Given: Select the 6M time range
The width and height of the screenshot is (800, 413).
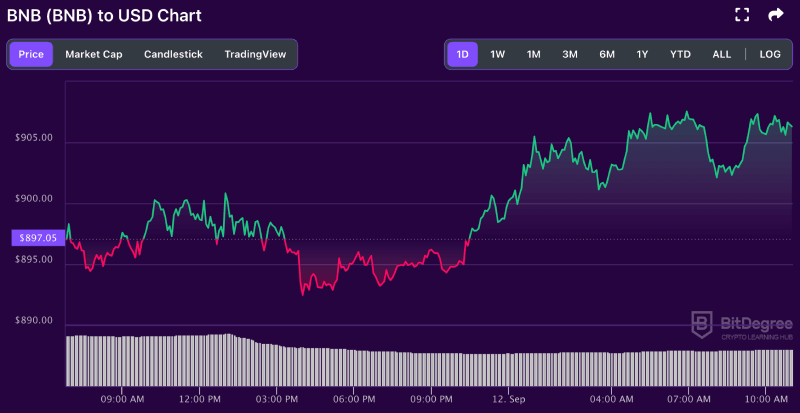Looking at the screenshot, I should coord(607,54).
